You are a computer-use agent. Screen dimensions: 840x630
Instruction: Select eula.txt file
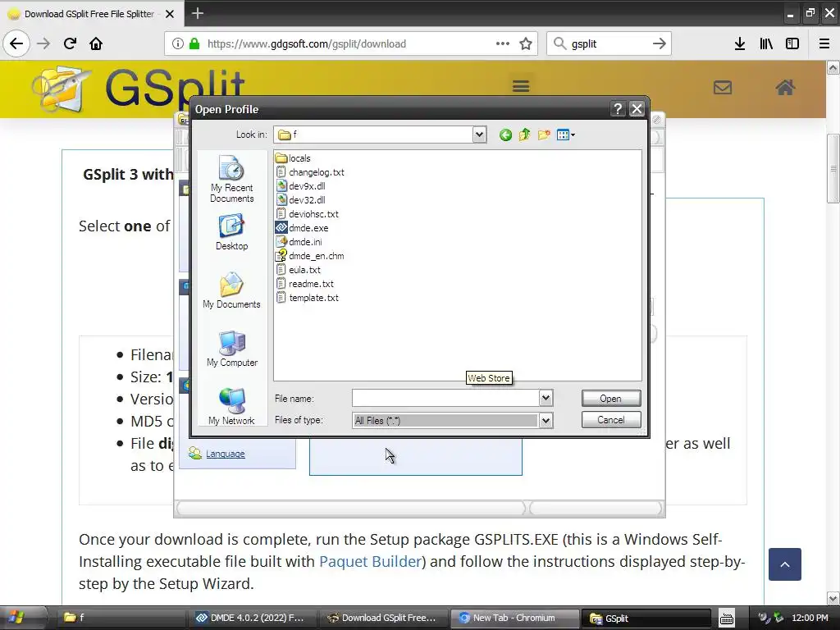(x=299, y=269)
